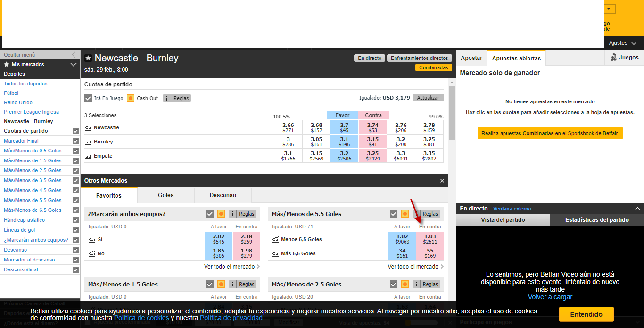Toggle checkbox for Líneas de gol in sidebar
Image resolution: width=644 pixels, height=328 pixels.
tap(75, 230)
